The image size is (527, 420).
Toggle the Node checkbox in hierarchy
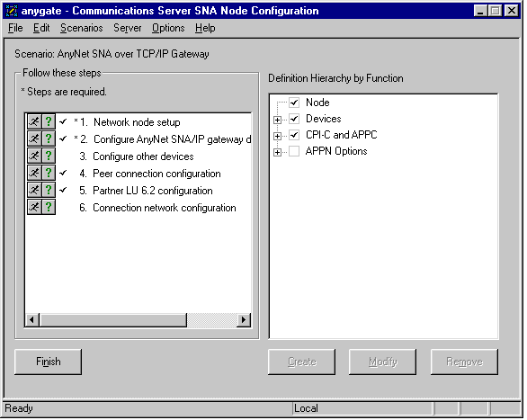294,103
